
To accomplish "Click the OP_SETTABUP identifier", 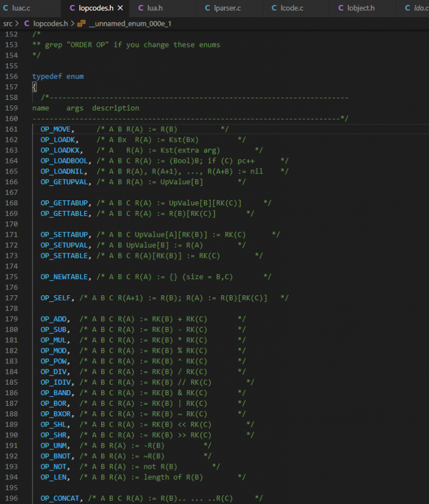I will 64,234.
